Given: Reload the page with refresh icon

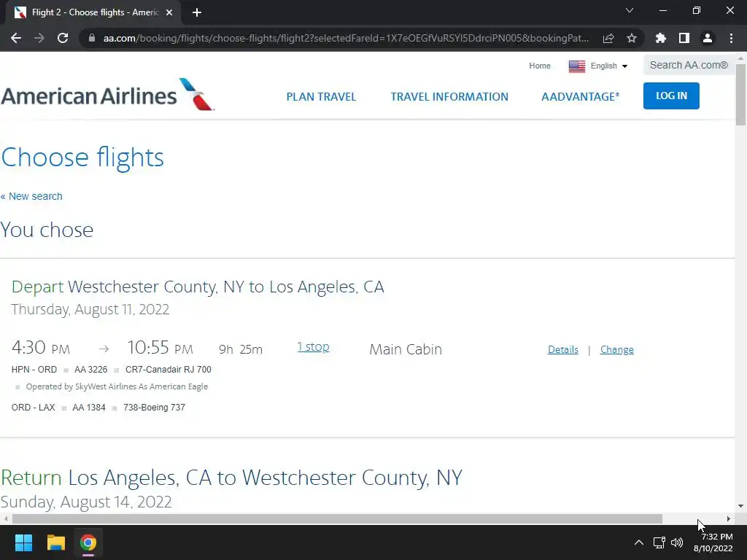Looking at the screenshot, I should click(63, 38).
